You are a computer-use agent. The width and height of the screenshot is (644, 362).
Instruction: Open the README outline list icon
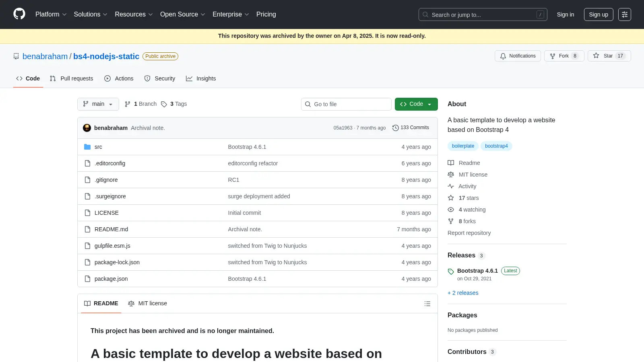[427, 304]
